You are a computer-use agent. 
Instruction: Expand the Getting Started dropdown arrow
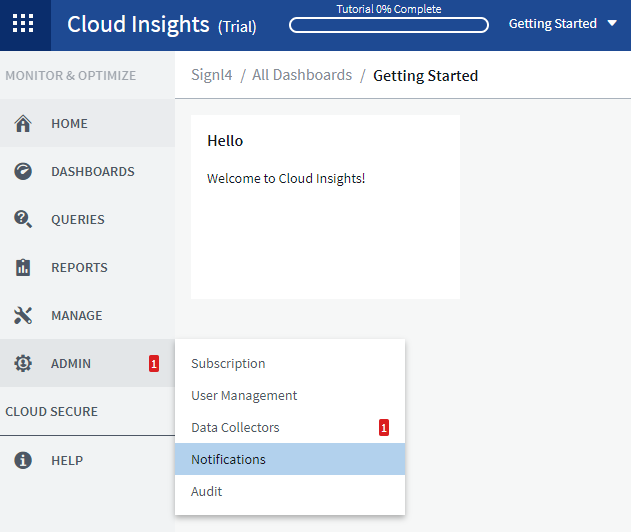click(612, 23)
